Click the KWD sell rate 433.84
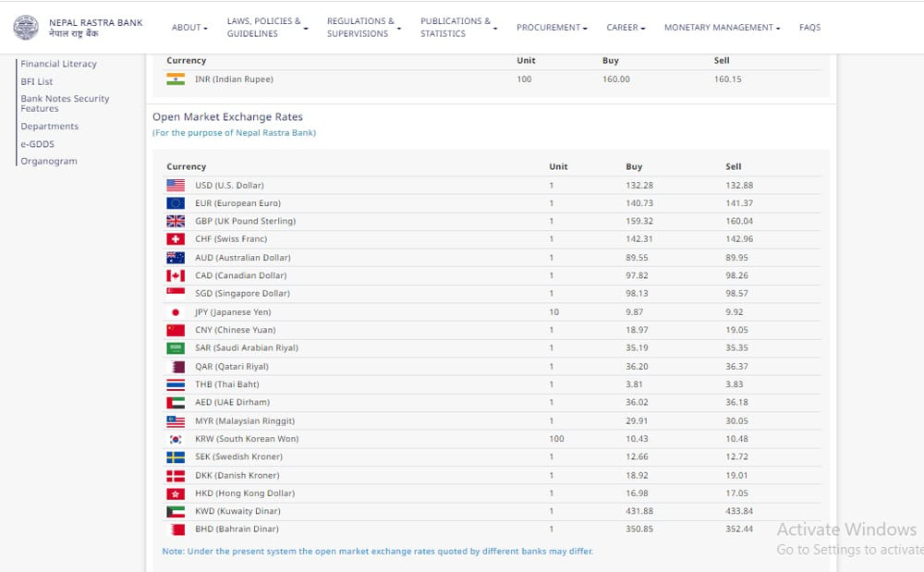Screen dimensions: 924x572 (x=739, y=511)
